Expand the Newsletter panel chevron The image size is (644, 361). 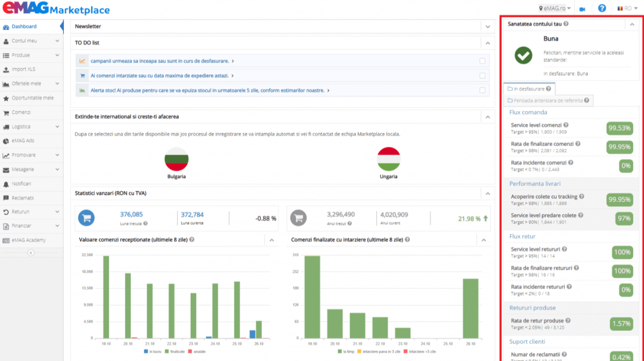[x=488, y=27]
